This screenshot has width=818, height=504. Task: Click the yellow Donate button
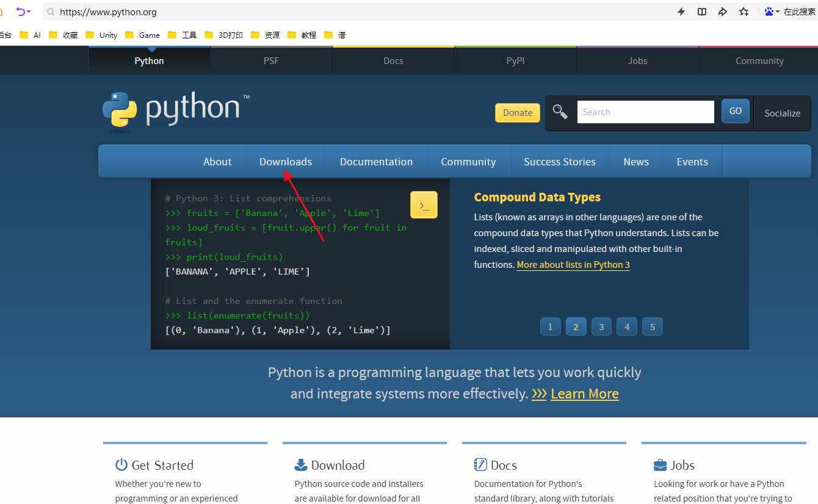pyautogui.click(x=518, y=112)
